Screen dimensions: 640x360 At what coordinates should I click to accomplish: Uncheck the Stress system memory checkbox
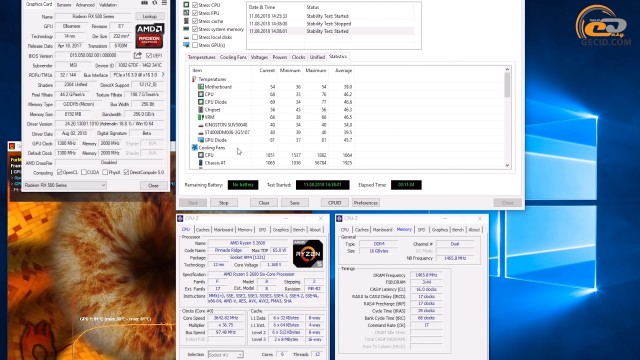(x=195, y=29)
